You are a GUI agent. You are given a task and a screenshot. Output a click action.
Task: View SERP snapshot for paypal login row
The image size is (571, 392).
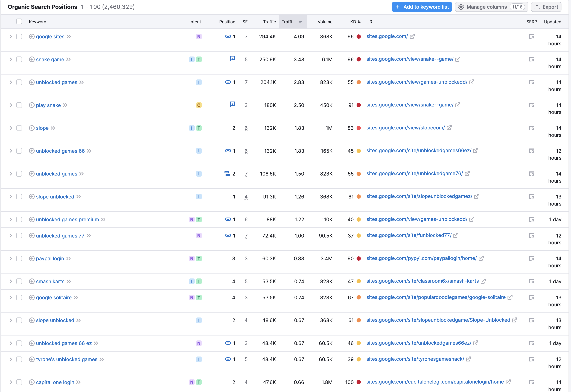531,258
